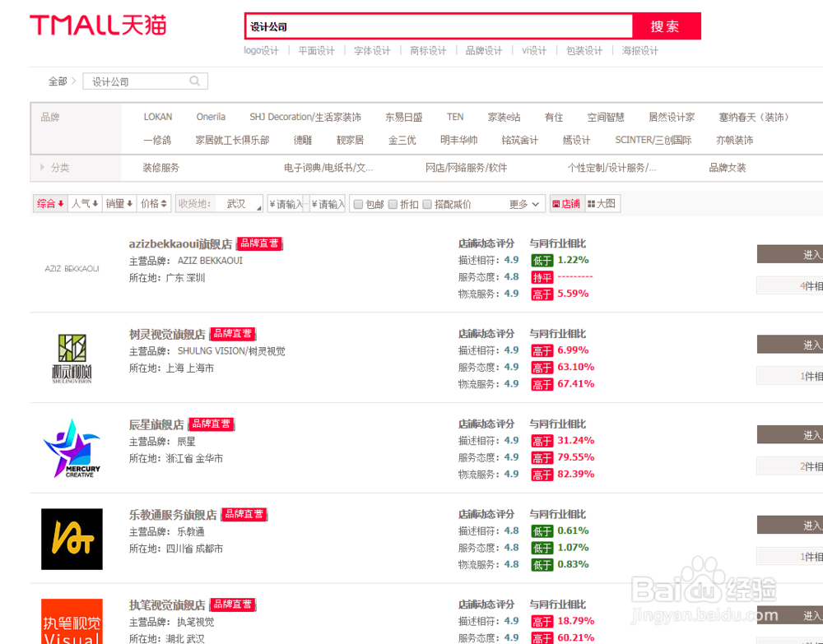Select the 品牌设计 suggested search

click(x=483, y=50)
